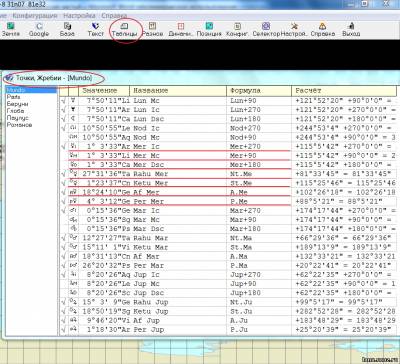400x364 pixels.
Task: Click the window icon beside Точки, Жребии title
Action: coord(10,78)
